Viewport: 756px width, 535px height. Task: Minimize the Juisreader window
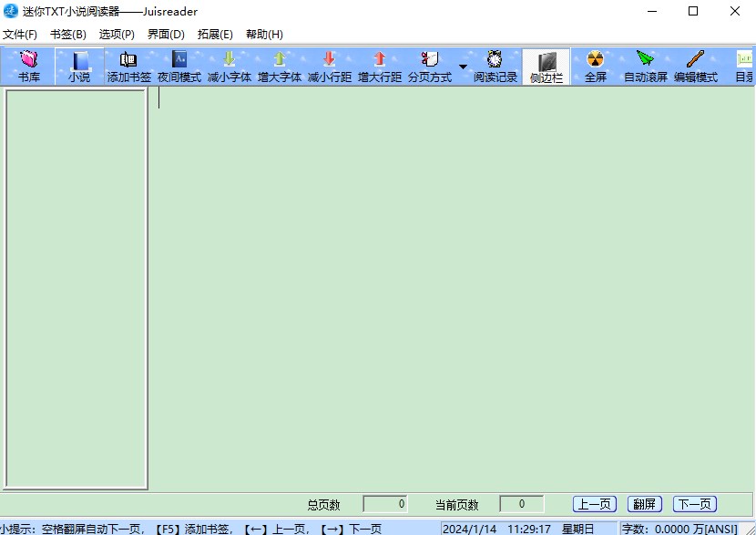(652, 11)
